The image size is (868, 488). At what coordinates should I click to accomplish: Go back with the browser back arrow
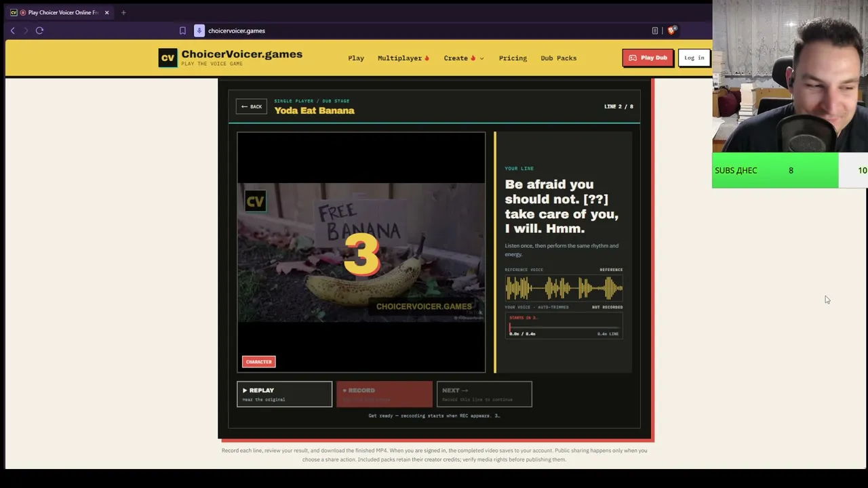[12, 30]
